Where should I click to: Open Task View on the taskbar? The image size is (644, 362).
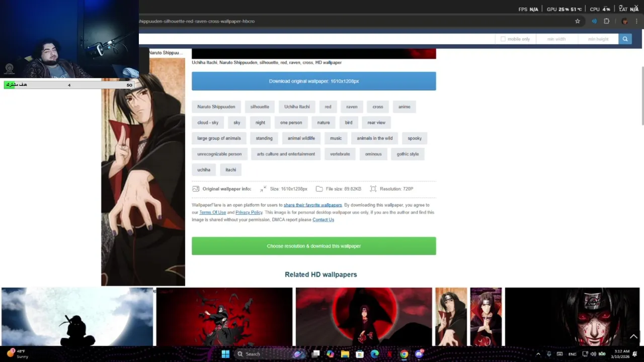[x=315, y=354]
